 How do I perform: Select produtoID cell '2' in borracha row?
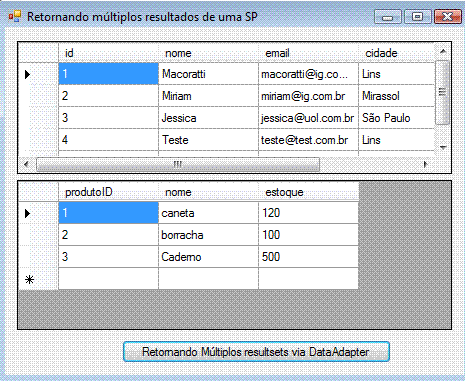[x=108, y=235]
